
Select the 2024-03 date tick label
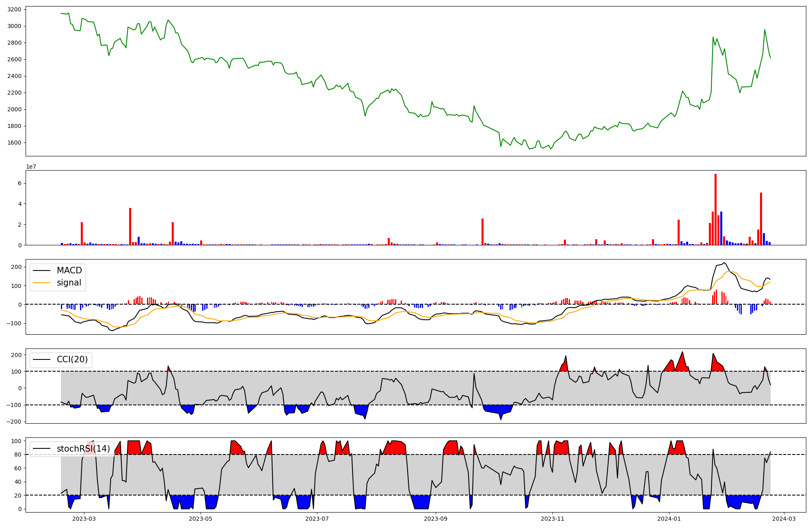(784, 519)
